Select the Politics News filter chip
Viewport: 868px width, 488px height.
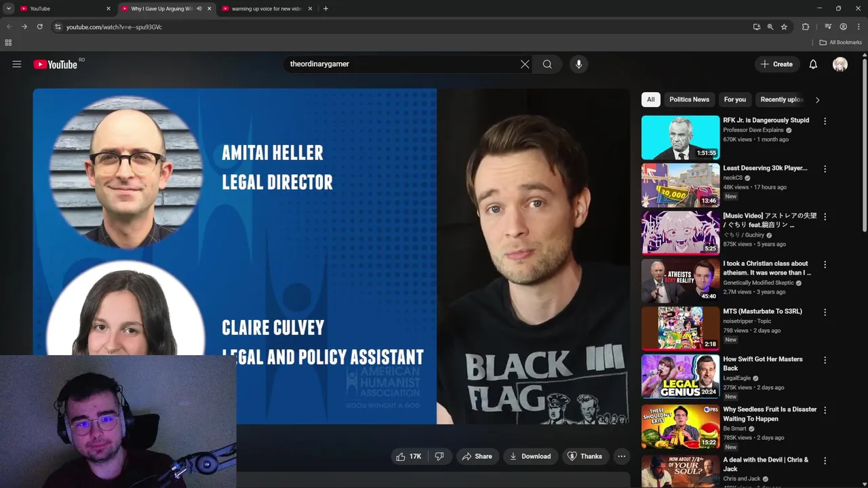(689, 100)
